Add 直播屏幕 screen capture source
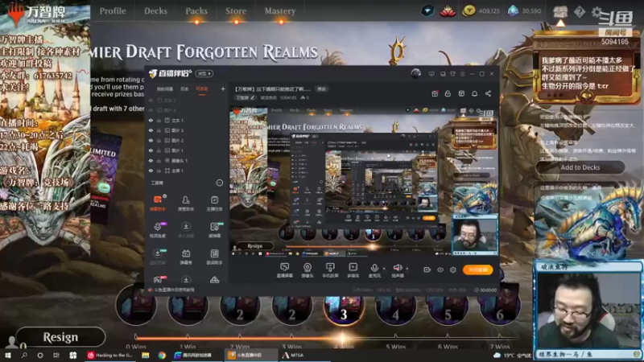The width and height of the screenshot is (644, 362). pos(284,270)
